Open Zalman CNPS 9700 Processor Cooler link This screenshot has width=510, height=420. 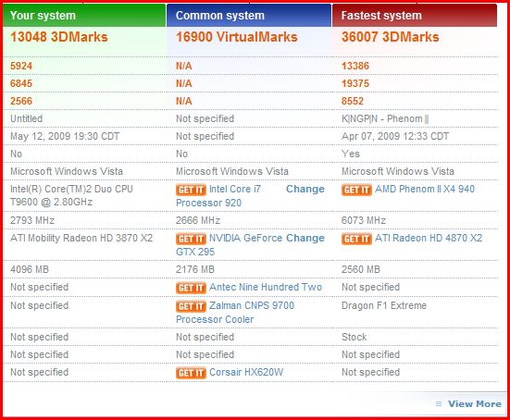[x=235, y=313]
